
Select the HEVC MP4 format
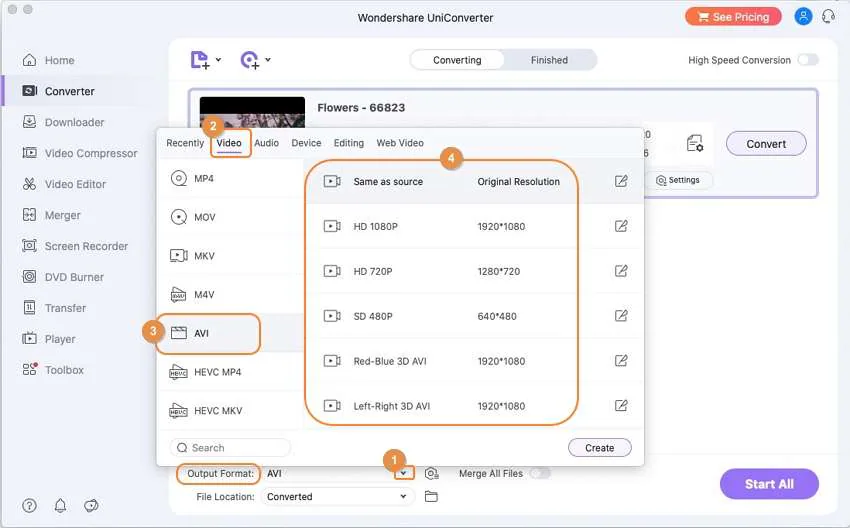point(230,372)
